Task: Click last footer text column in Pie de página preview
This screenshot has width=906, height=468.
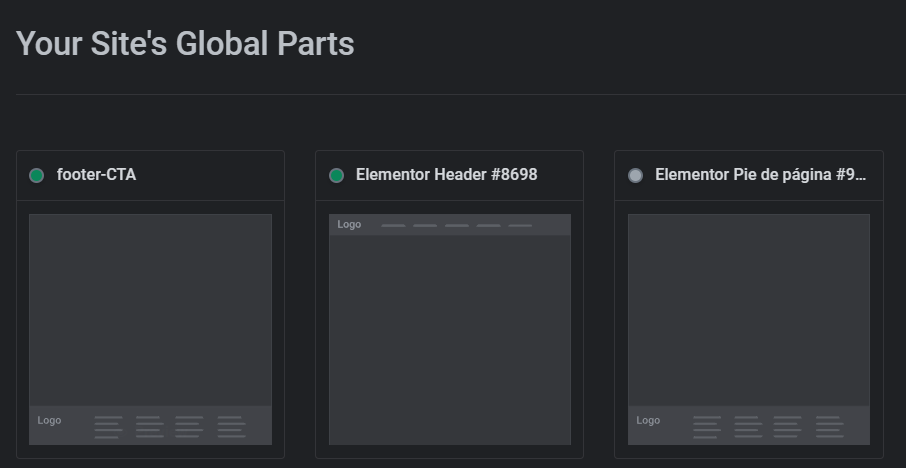Action: coord(830,427)
